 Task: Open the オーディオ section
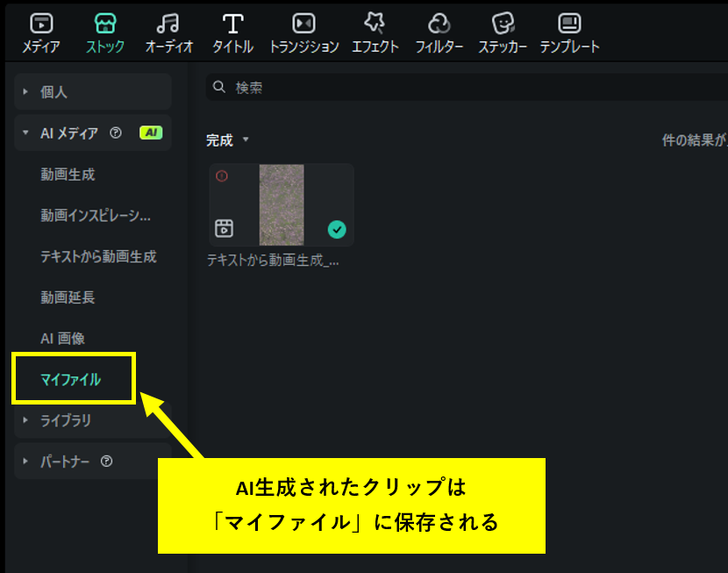(168, 24)
